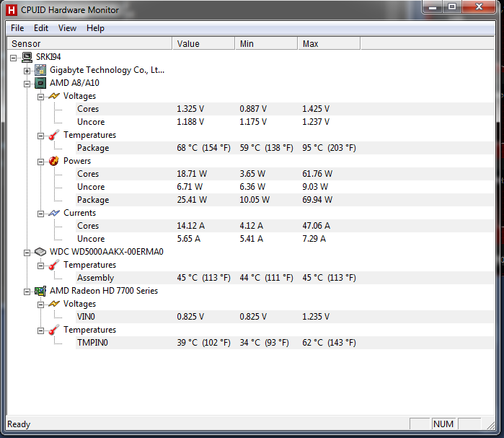Screen dimensions: 504x438
Task: Open the View menu
Action: pyautogui.click(x=67, y=28)
